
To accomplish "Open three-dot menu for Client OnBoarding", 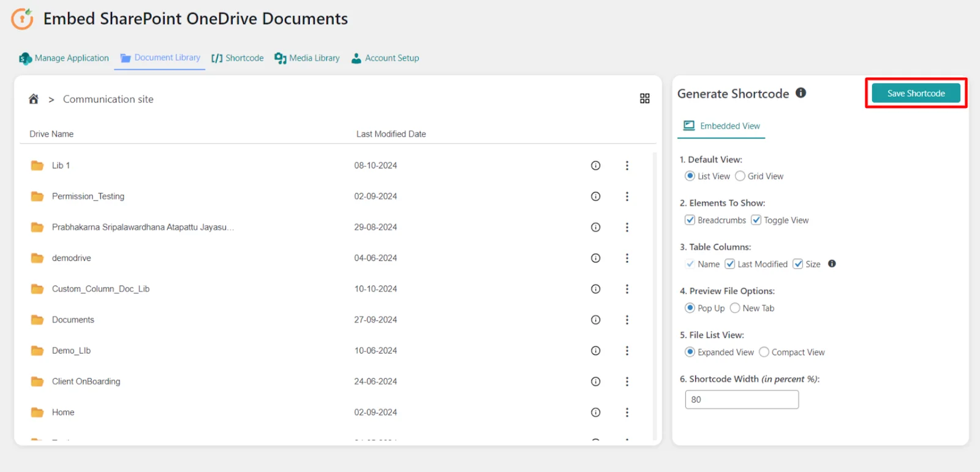I will tap(627, 381).
